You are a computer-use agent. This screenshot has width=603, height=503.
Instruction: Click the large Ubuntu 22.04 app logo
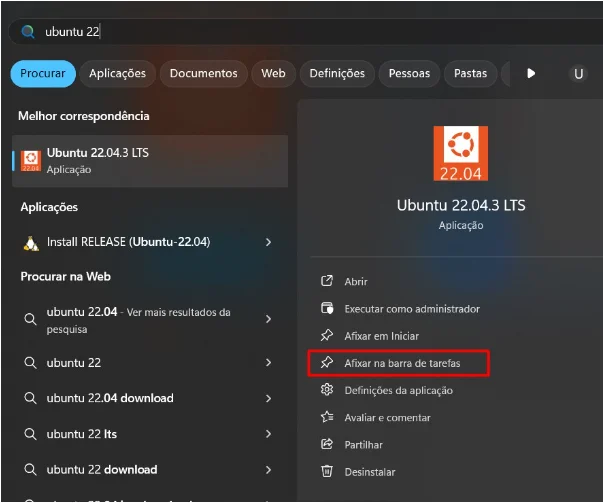(x=461, y=153)
